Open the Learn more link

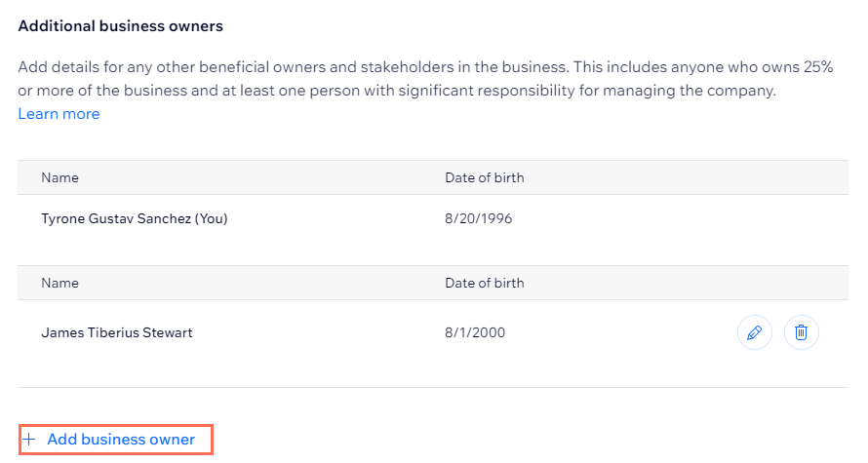coord(59,114)
